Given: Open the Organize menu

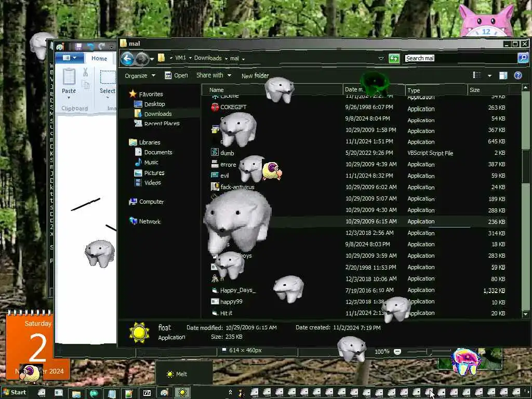Looking at the screenshot, I should click(x=140, y=76).
